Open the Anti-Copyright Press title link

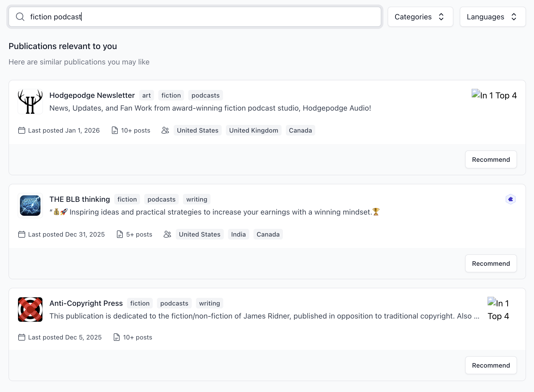coord(86,303)
